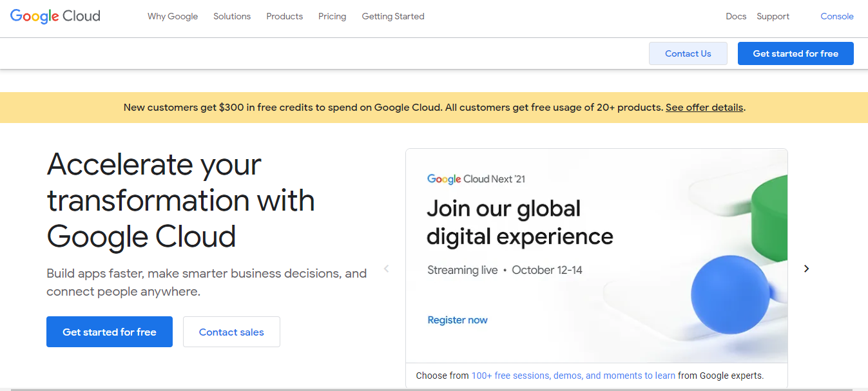Click the Contact sales button
Image resolution: width=868 pixels, height=391 pixels.
[x=231, y=332]
